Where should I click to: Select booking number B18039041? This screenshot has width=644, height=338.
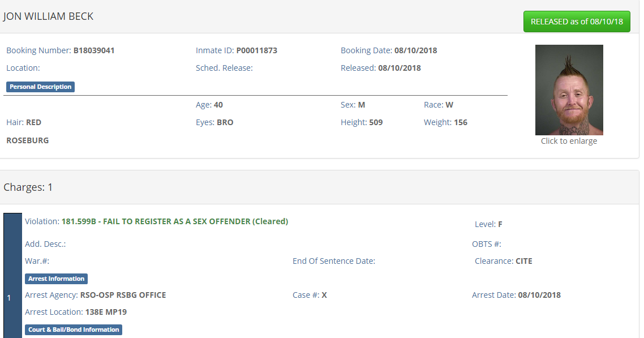[x=93, y=50]
